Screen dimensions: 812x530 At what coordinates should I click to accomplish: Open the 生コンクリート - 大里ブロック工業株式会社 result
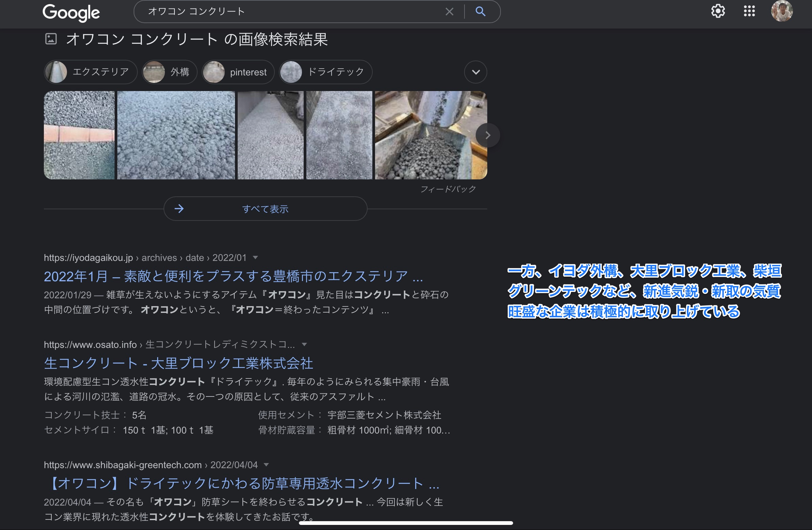179,363
